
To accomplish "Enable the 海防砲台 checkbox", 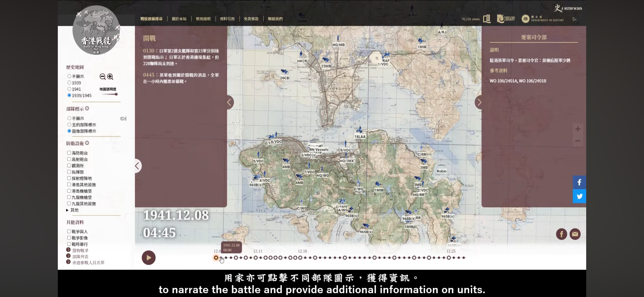I will point(69,153).
